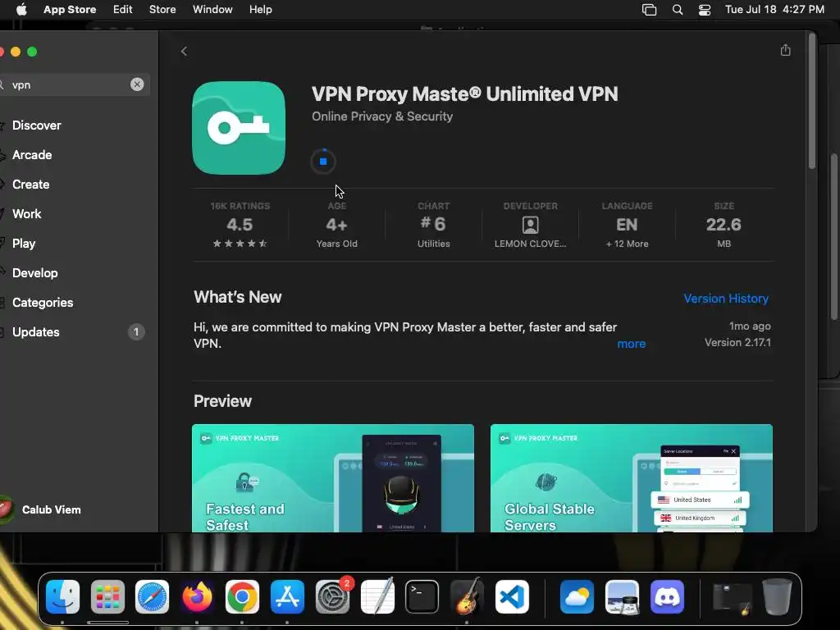Open the App Store menu

[70, 9]
